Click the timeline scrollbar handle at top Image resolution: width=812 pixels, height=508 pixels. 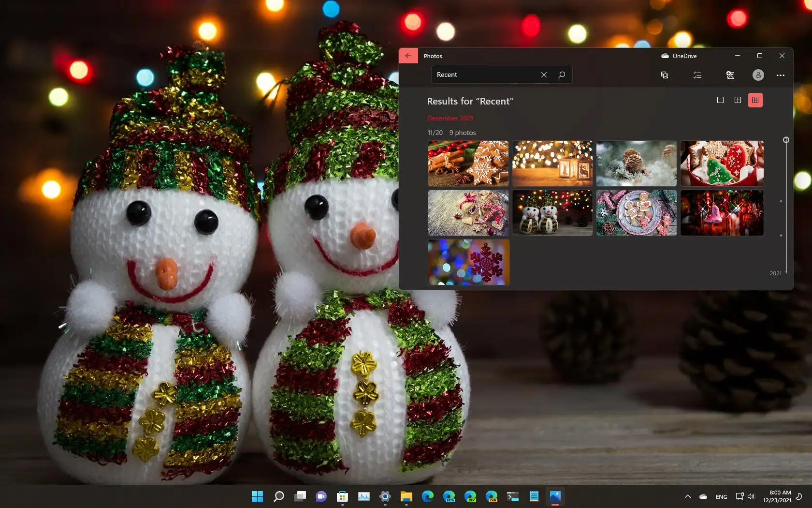tap(786, 140)
